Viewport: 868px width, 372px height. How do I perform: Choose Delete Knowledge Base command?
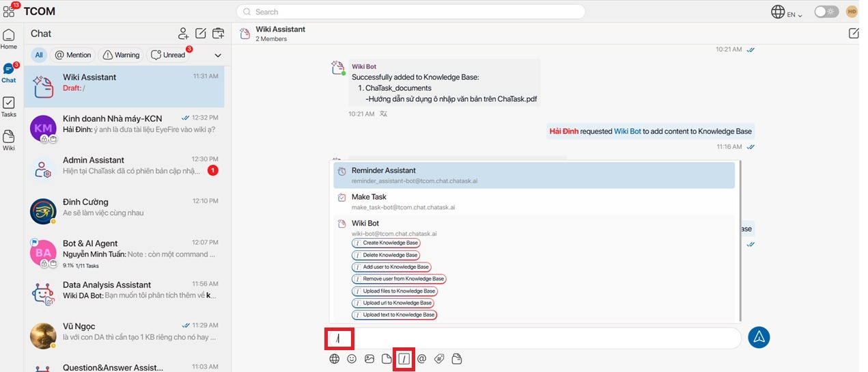386,255
